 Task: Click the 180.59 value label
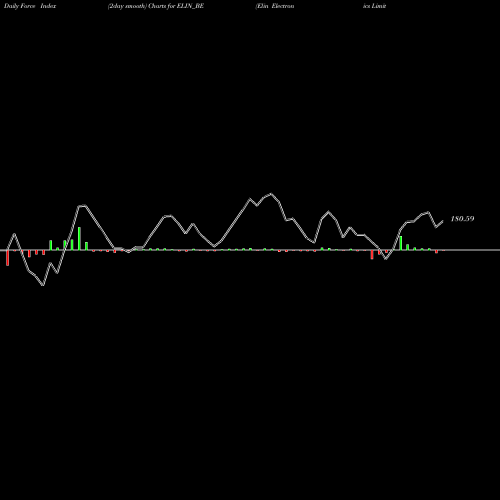(462, 219)
